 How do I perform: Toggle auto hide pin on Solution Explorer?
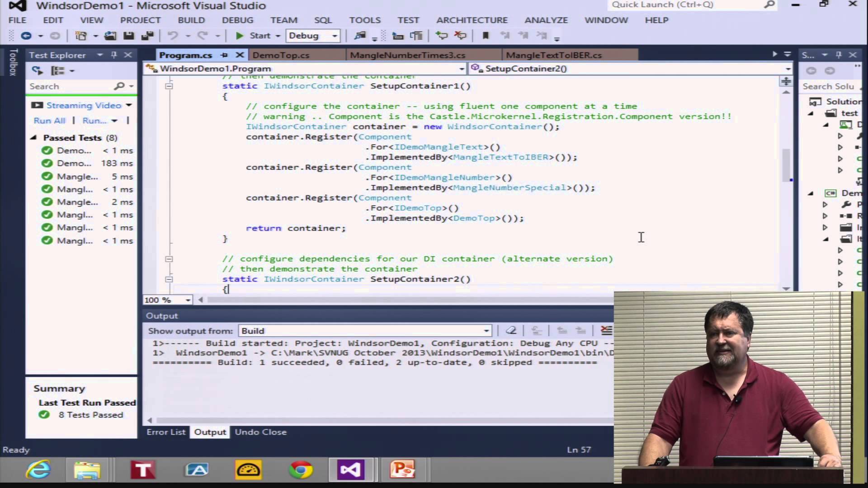point(839,55)
